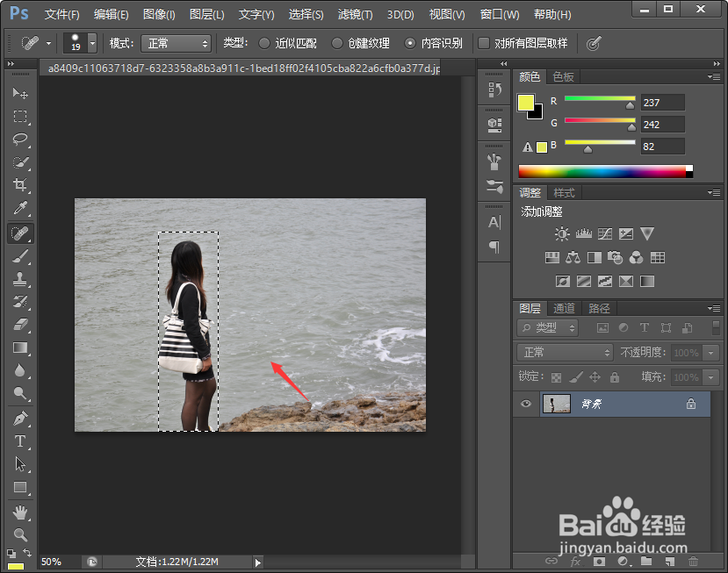Image resolution: width=728 pixels, height=573 pixels.
Task: Open the 不透明度 slider dropdown
Action: pyautogui.click(x=711, y=353)
